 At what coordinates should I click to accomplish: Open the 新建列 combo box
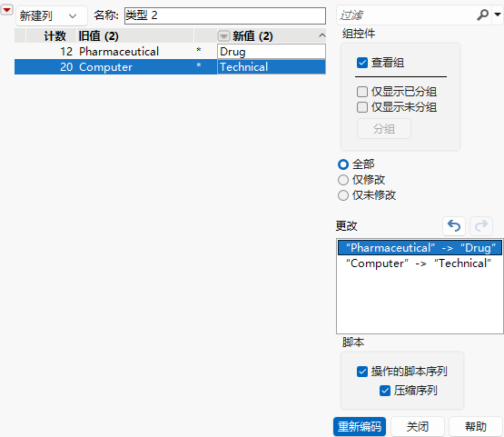pyautogui.click(x=52, y=15)
